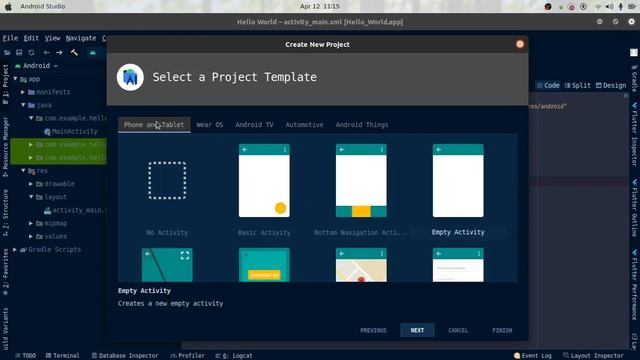The image size is (640, 360).
Task: Open the Navigate menu
Action: [x=81, y=38]
